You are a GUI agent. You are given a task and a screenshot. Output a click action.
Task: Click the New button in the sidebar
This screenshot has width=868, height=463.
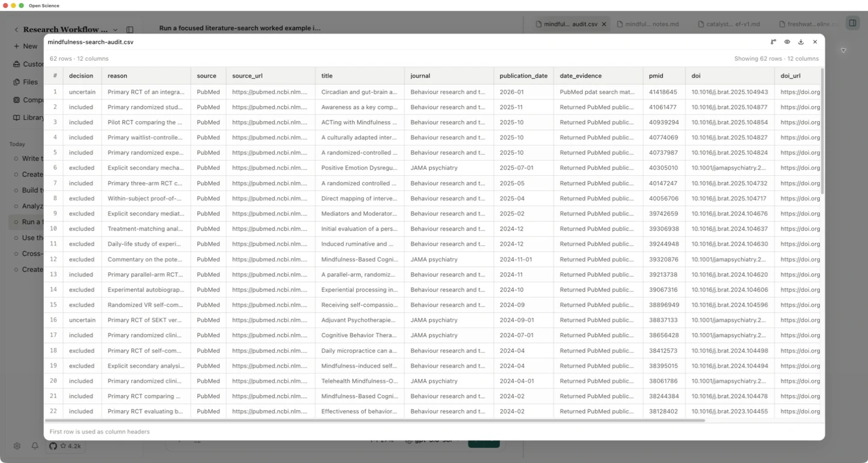click(x=25, y=46)
